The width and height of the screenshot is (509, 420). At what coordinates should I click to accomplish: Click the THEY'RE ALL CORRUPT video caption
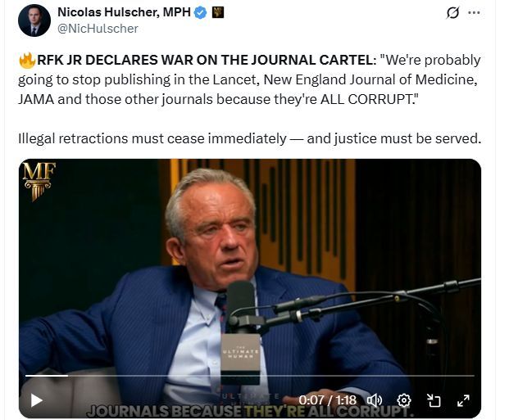click(x=329, y=412)
